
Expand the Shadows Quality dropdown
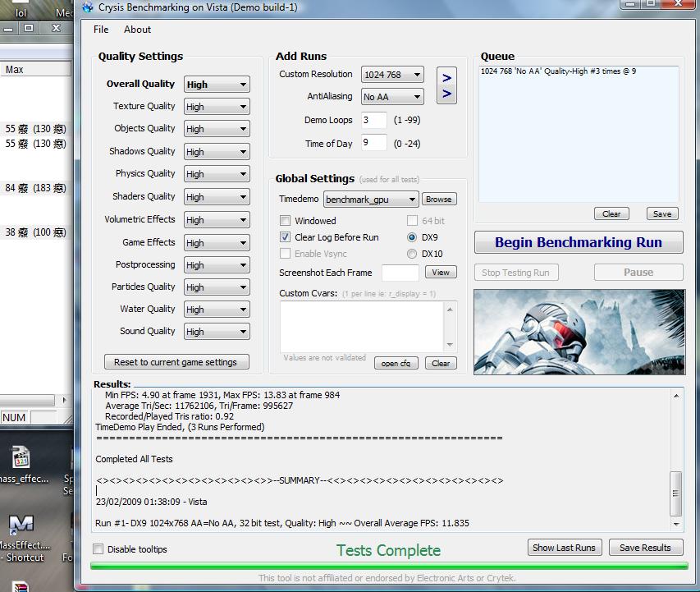[217, 152]
